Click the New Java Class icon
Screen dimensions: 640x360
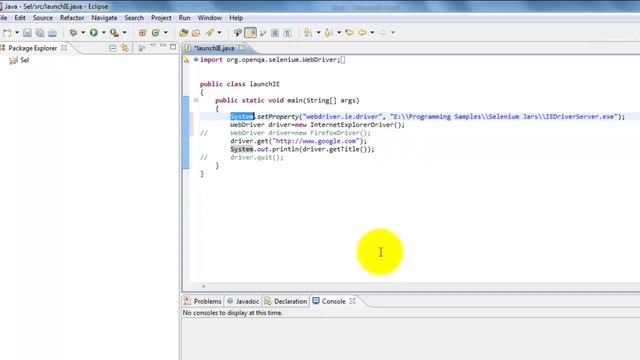156,33
